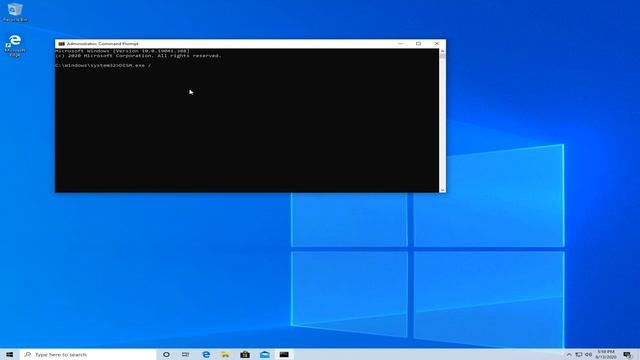The width and height of the screenshot is (640, 360).
Task: Click the Microsoft Corporation copyright line
Action: coord(138,56)
